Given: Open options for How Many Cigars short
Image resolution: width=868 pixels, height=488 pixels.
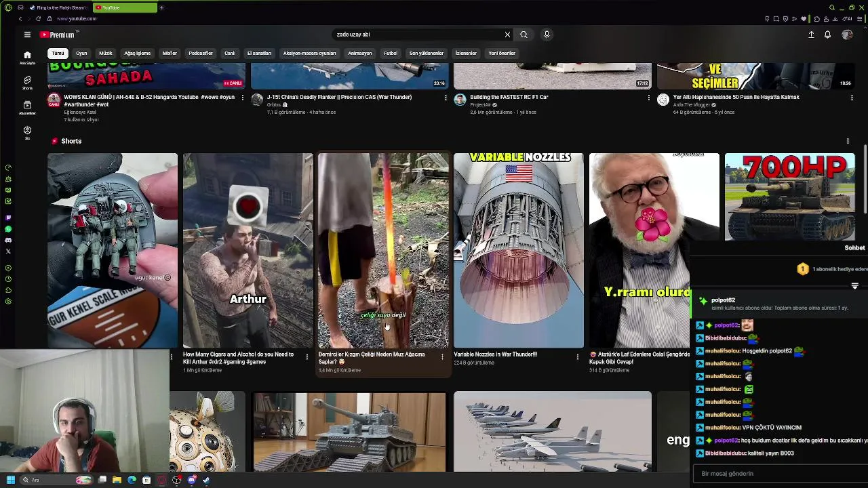Looking at the screenshot, I should tap(307, 357).
